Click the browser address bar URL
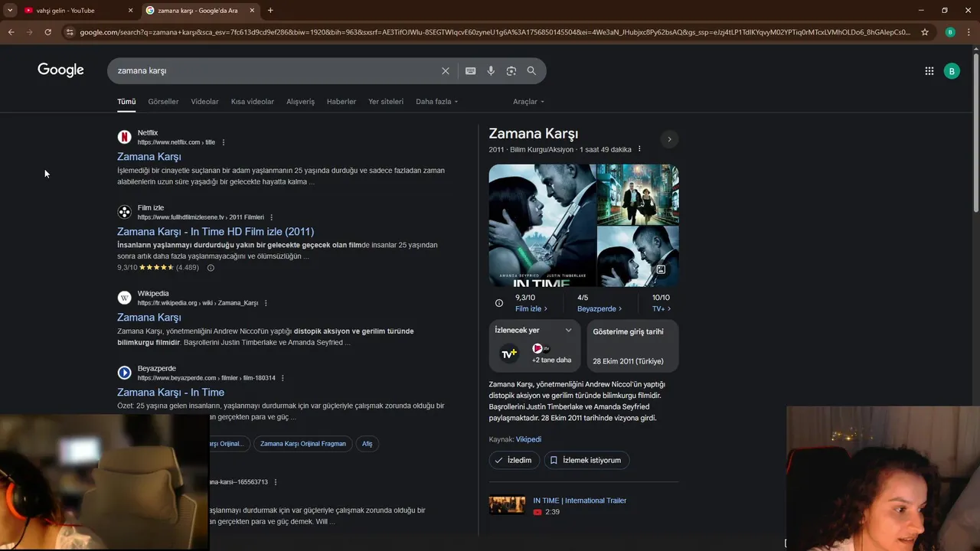This screenshot has height=551, width=980. point(494,32)
